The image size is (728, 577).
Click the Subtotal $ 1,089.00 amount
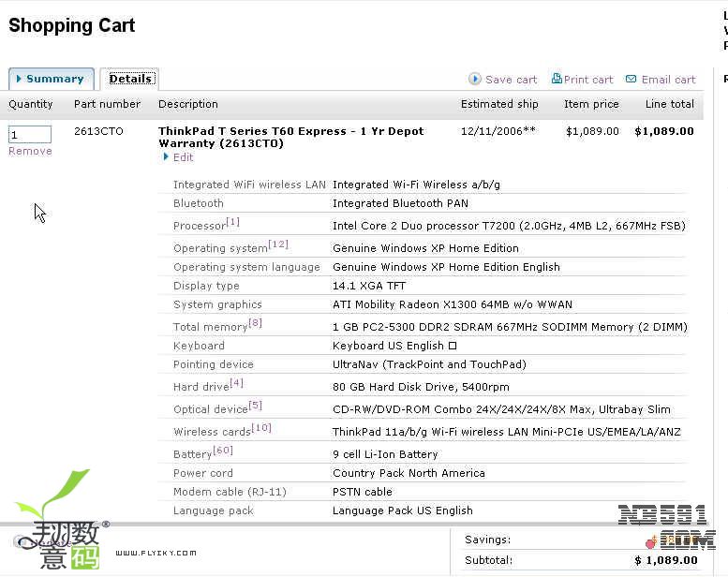pos(666,560)
